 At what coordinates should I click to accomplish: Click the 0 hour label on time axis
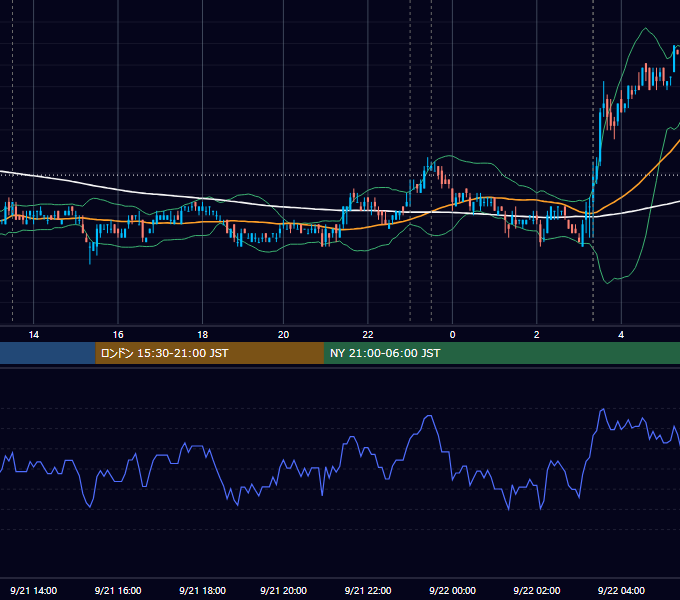pos(452,335)
